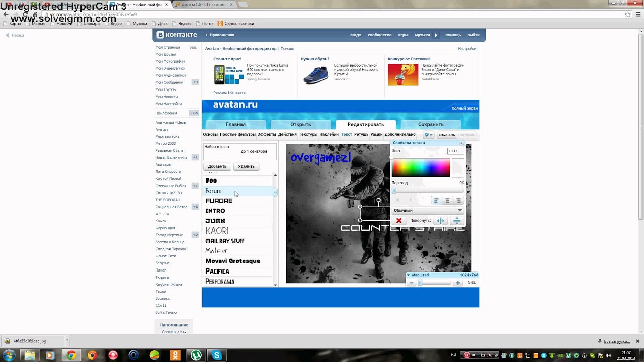Viewport: 644px width, 362px height.
Task: Open the Эффекты menu
Action: [267, 134]
